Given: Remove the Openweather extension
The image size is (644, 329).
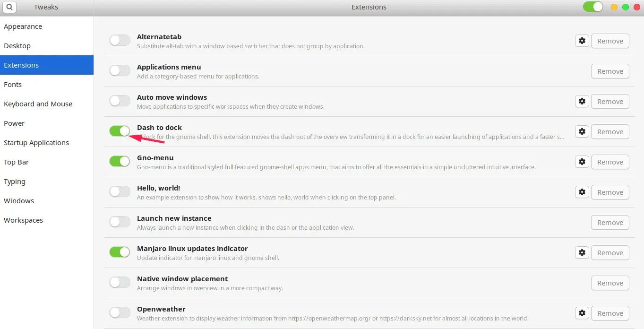Looking at the screenshot, I should 610,313.
